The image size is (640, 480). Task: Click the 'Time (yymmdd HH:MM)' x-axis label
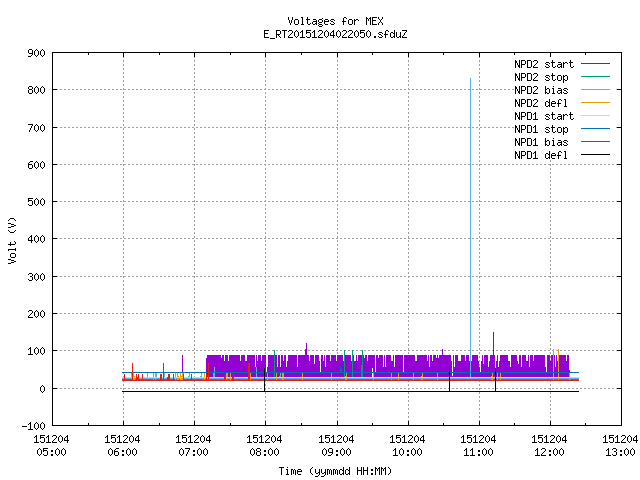(x=335, y=471)
